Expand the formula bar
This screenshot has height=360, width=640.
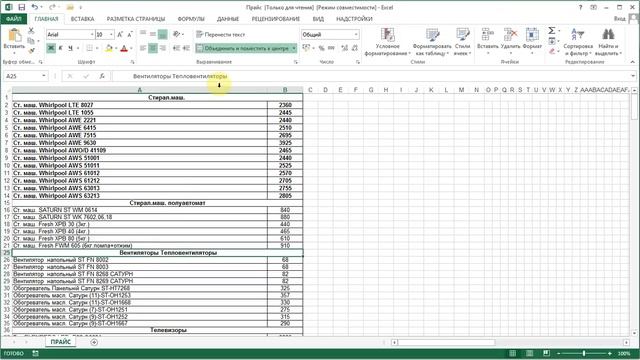coord(633,76)
